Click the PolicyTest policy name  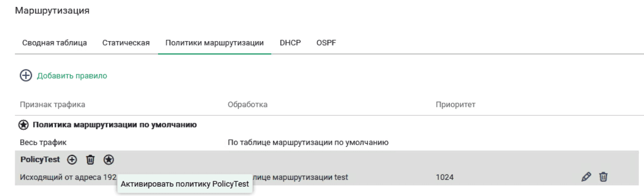[x=40, y=159]
